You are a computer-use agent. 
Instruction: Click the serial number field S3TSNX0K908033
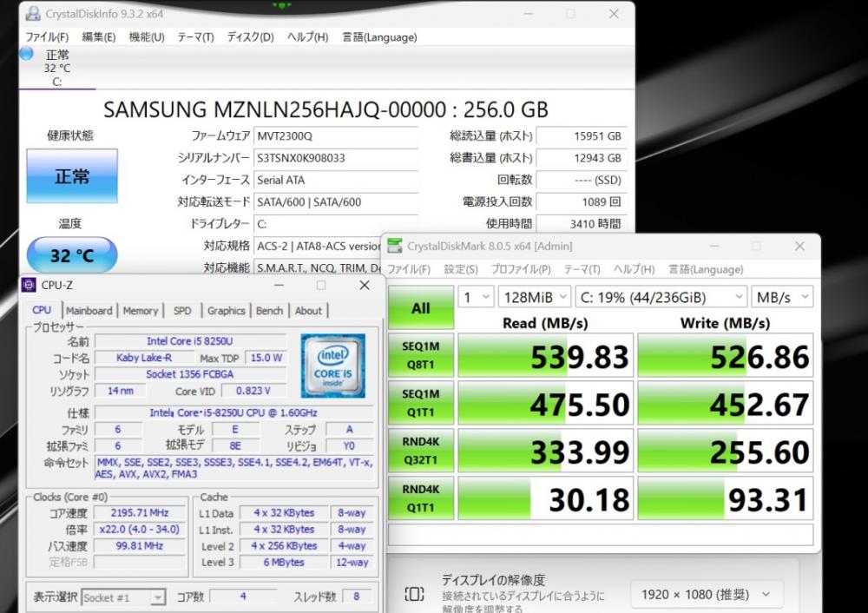click(x=335, y=158)
